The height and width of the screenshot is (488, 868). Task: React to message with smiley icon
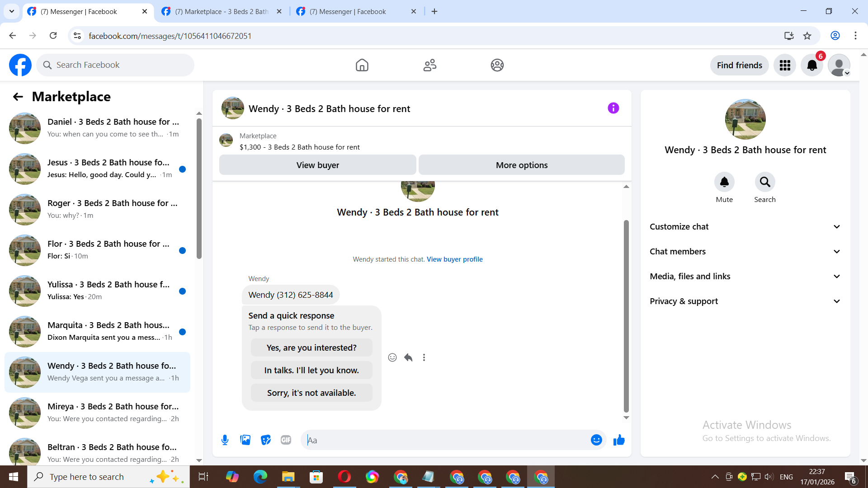click(392, 357)
